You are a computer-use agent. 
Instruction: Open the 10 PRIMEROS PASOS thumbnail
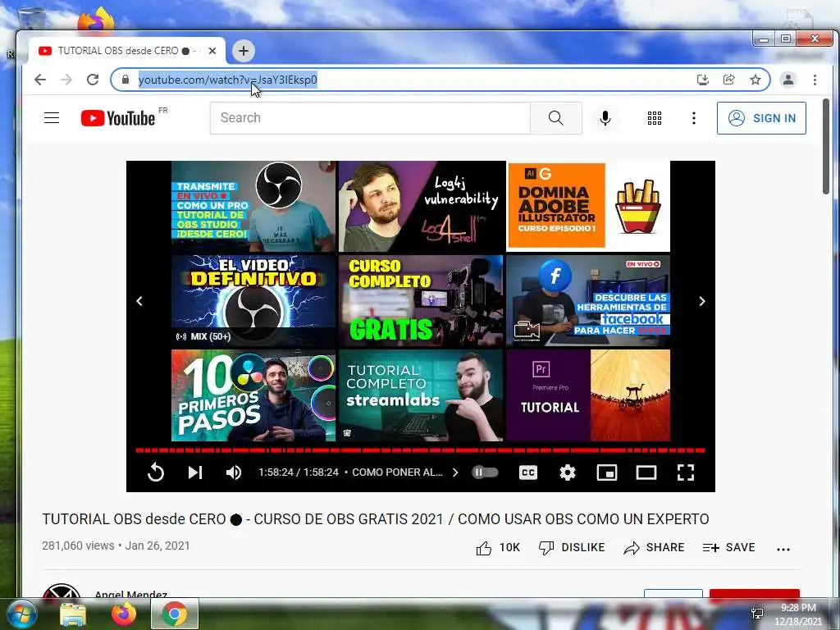[253, 395]
